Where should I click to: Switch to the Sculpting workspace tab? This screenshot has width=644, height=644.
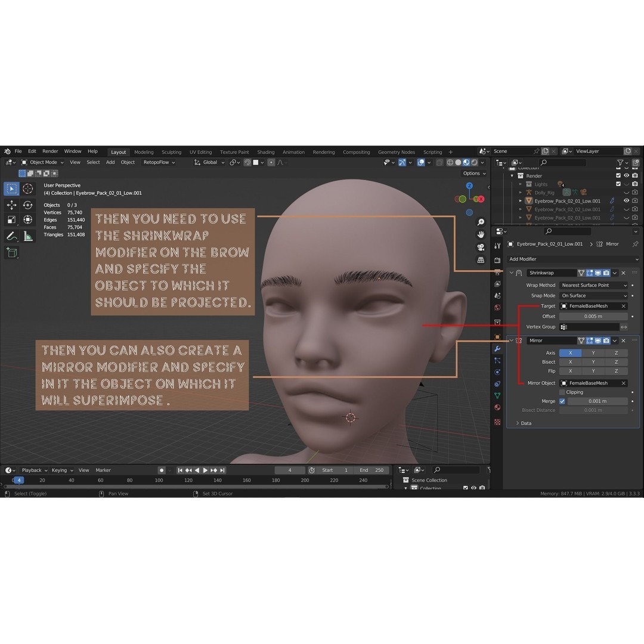point(171,152)
